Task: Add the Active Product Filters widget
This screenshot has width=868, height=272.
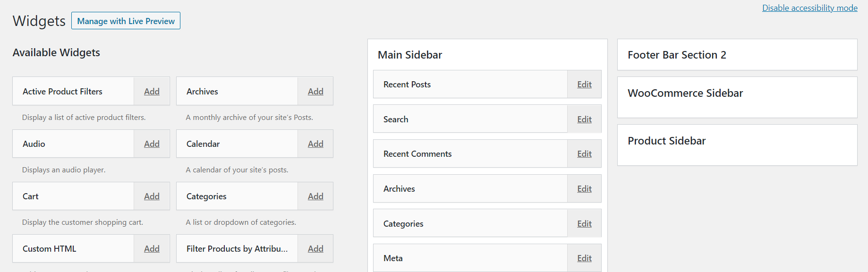Action: tap(152, 92)
